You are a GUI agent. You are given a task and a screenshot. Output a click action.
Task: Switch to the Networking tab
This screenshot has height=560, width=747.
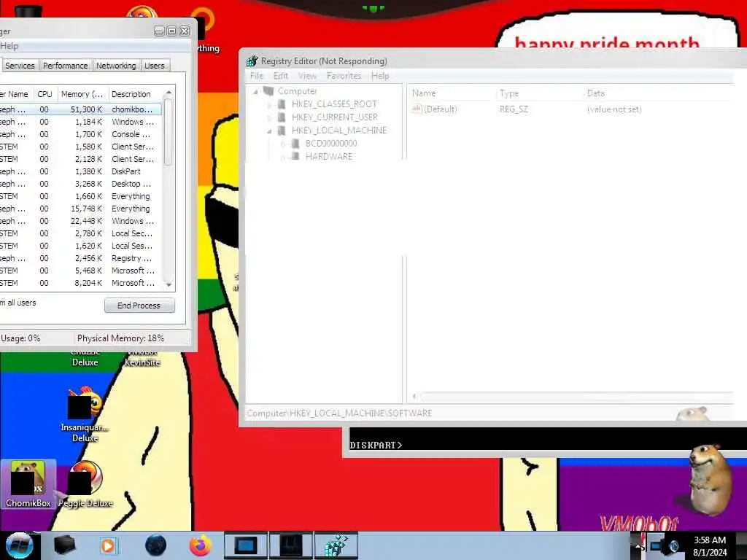[x=116, y=65]
